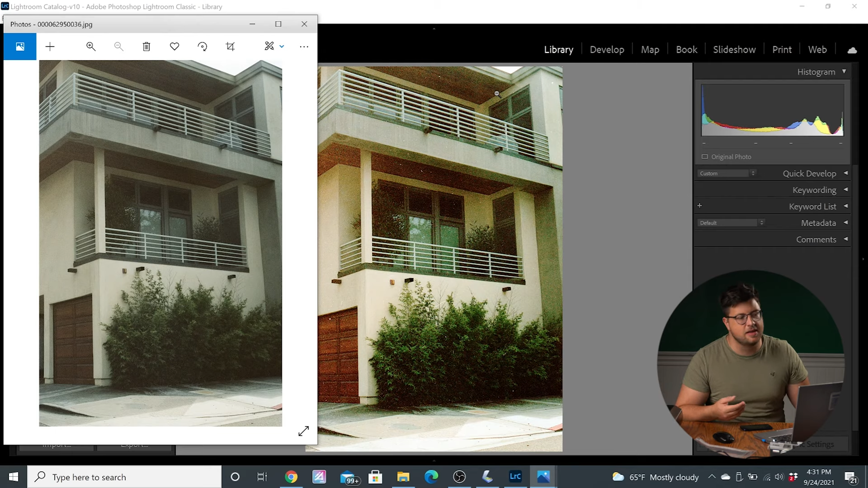868x488 pixels.
Task: Rotate the photo in Photos app
Action: [x=203, y=47]
